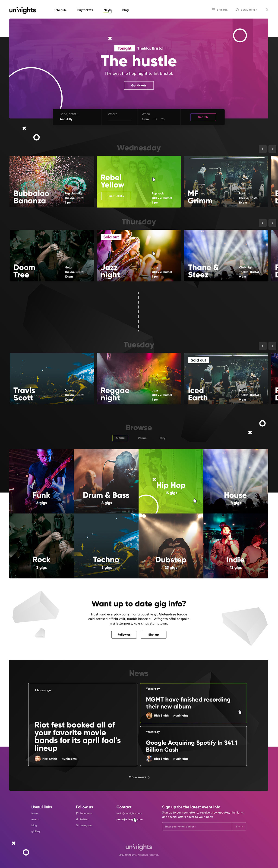Switch browse filter to Venue

pyautogui.click(x=142, y=438)
